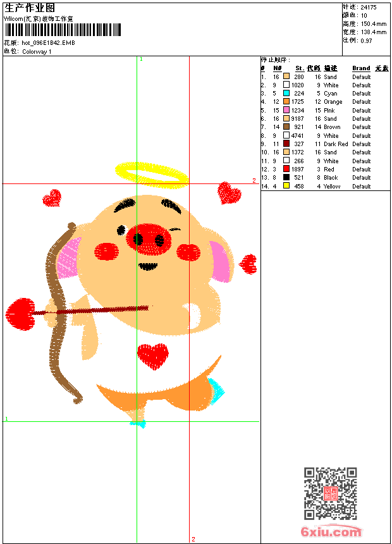392x544 pixels.
Task: Select stitch count 921 in Brown row
Action: click(298, 127)
